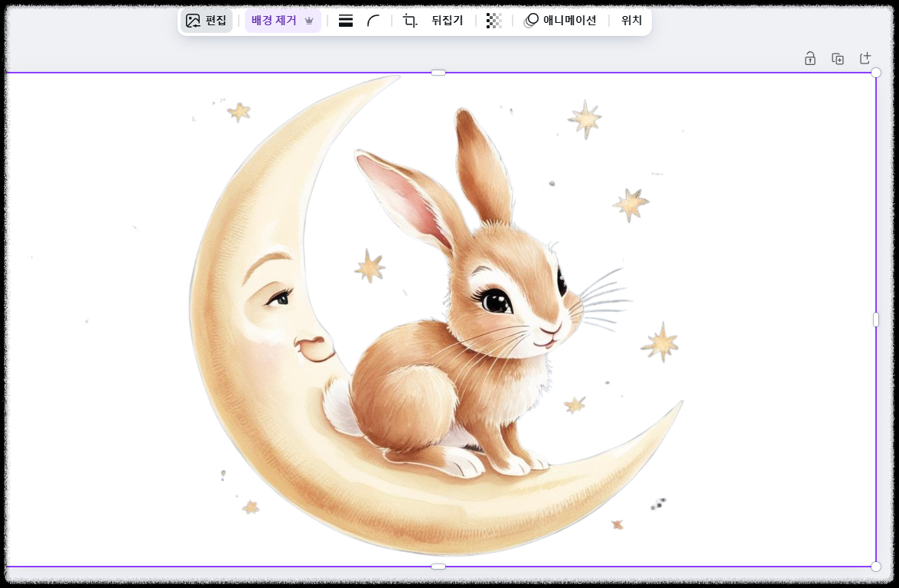Open the 위치 position menu

point(630,21)
